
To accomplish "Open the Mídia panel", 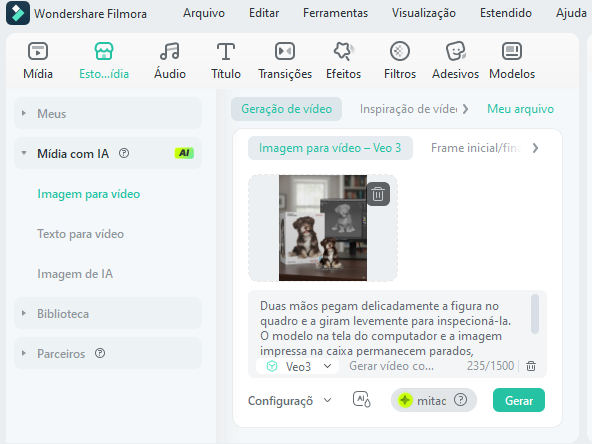I will 38,61.
